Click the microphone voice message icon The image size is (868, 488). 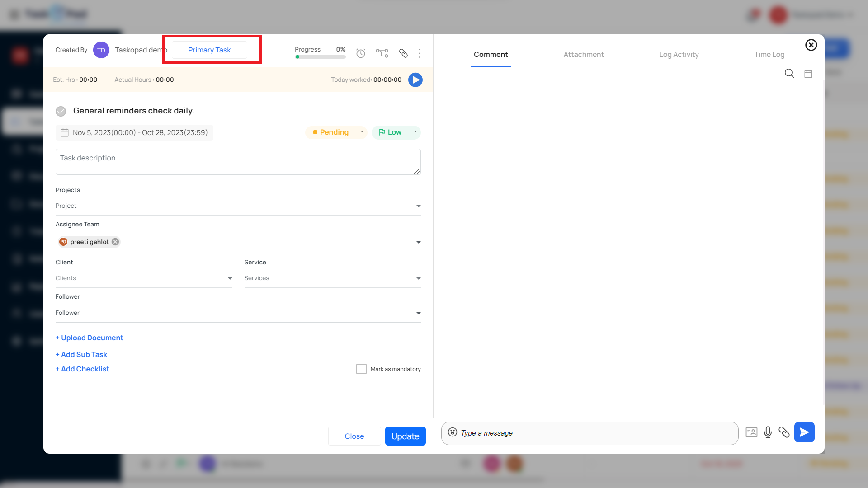click(767, 432)
